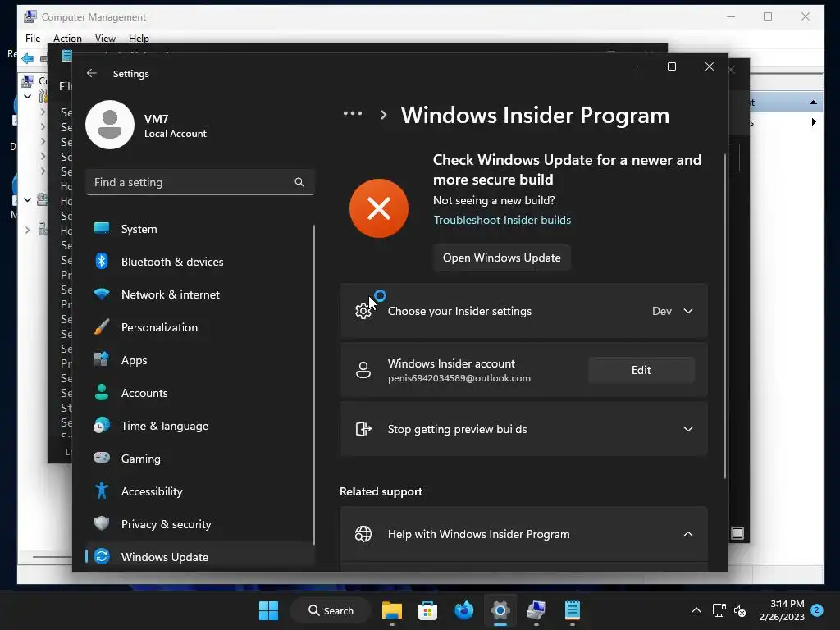Screen dimensions: 840x630
Task: Click the Find a setting field
Action: pyautogui.click(x=199, y=182)
